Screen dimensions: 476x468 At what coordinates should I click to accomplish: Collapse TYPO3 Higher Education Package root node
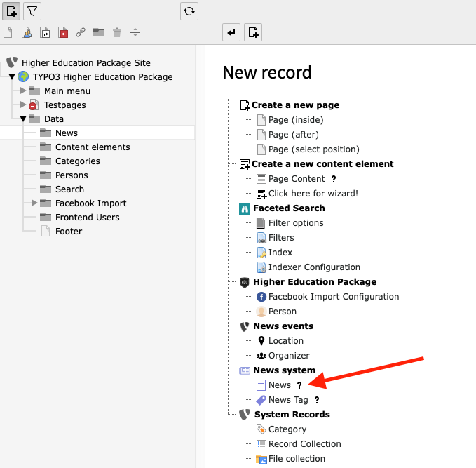[x=12, y=77]
